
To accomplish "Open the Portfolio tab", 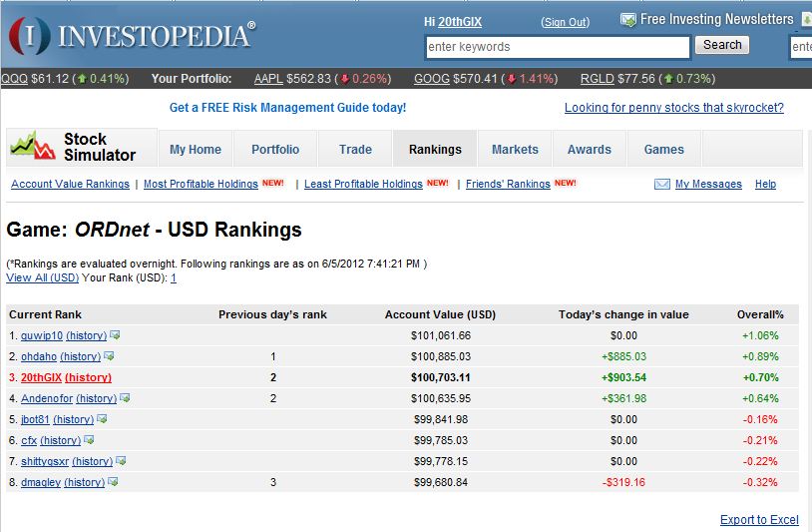I will tap(275, 150).
